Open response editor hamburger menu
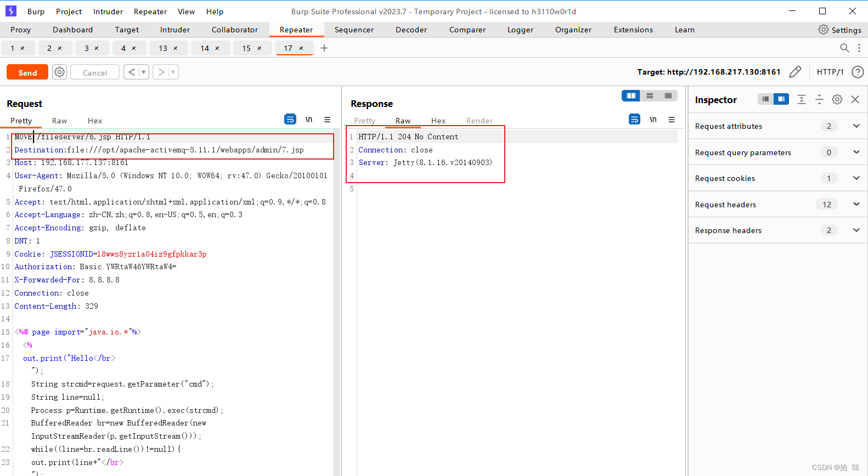Image resolution: width=868 pixels, height=476 pixels. (672, 119)
